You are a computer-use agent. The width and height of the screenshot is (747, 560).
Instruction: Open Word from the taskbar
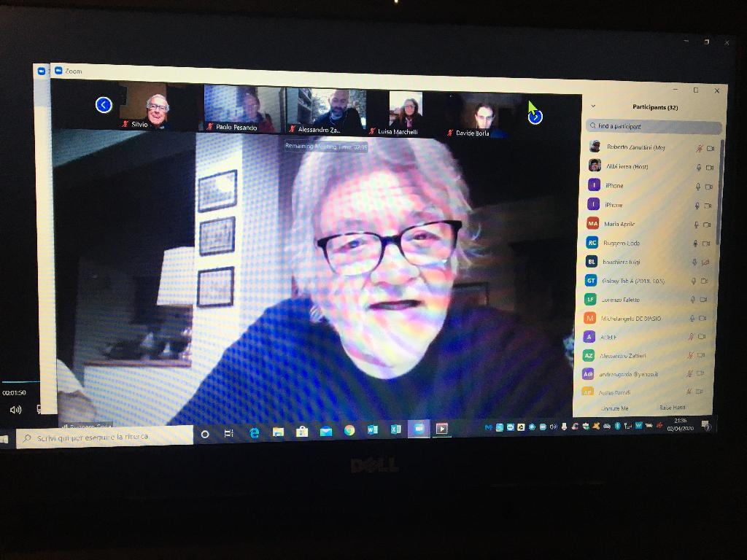(373, 430)
